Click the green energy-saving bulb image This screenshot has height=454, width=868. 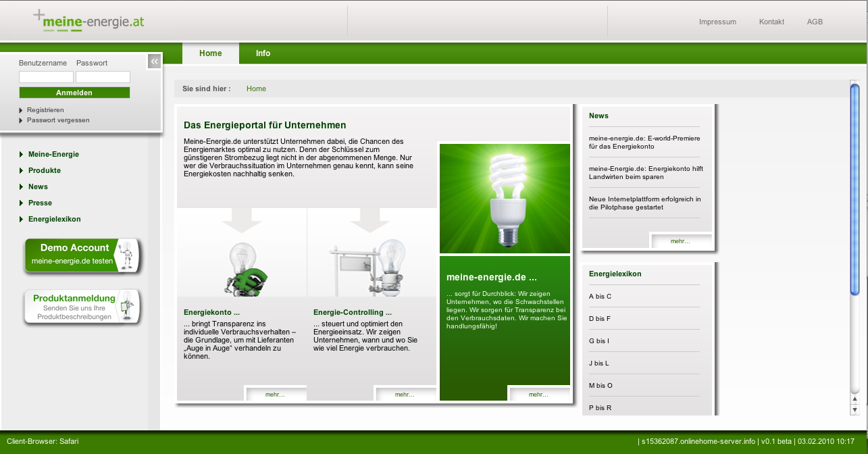(x=505, y=199)
